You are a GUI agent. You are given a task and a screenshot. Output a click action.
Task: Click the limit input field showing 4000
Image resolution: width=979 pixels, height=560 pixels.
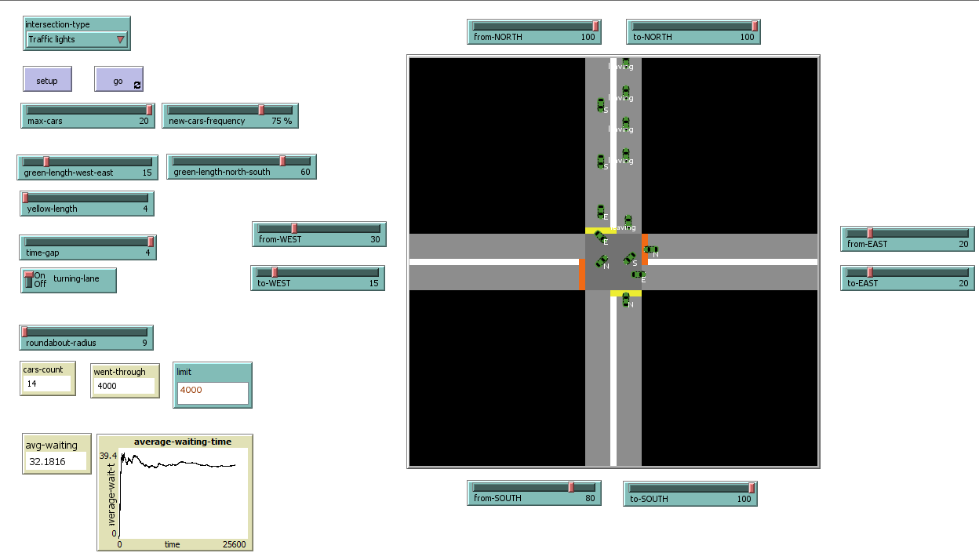(213, 393)
